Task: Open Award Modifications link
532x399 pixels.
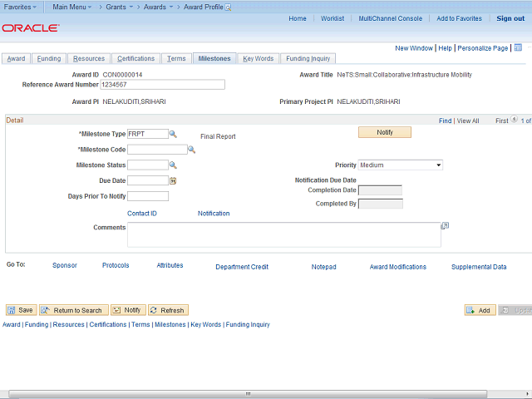Action: pyautogui.click(x=398, y=267)
